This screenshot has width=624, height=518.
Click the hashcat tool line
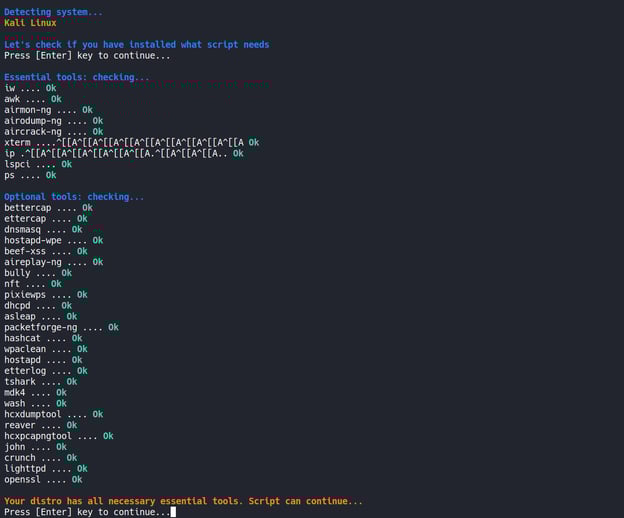tap(43, 338)
